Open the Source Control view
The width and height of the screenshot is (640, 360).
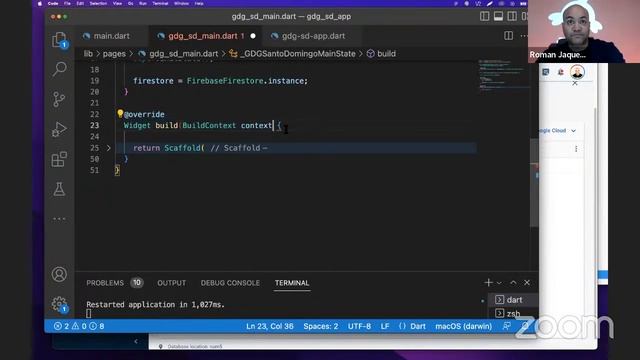click(x=59, y=99)
